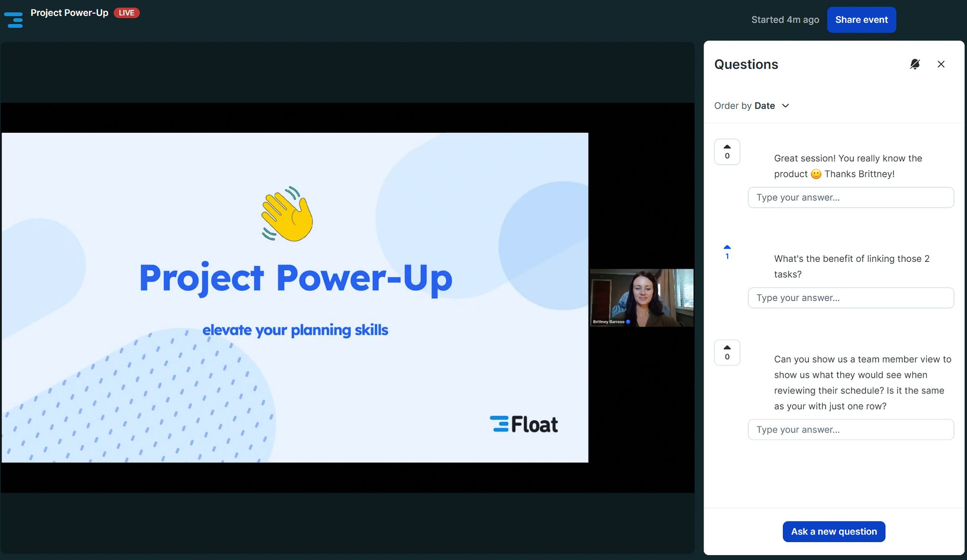Image resolution: width=967 pixels, height=560 pixels.
Task: Remove upvote on 'benefit of linking' question
Action: click(727, 252)
